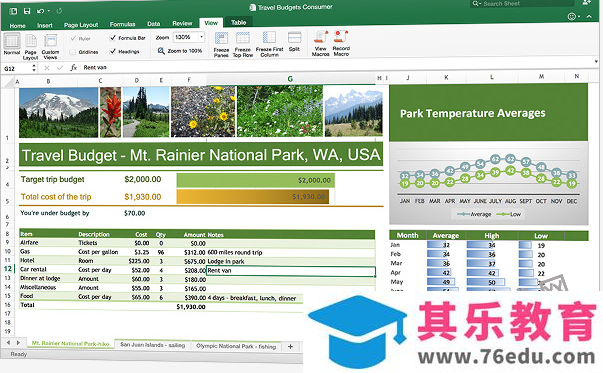Open the Home ribbon tab
Screen dimensions: 603x373
coord(17,26)
